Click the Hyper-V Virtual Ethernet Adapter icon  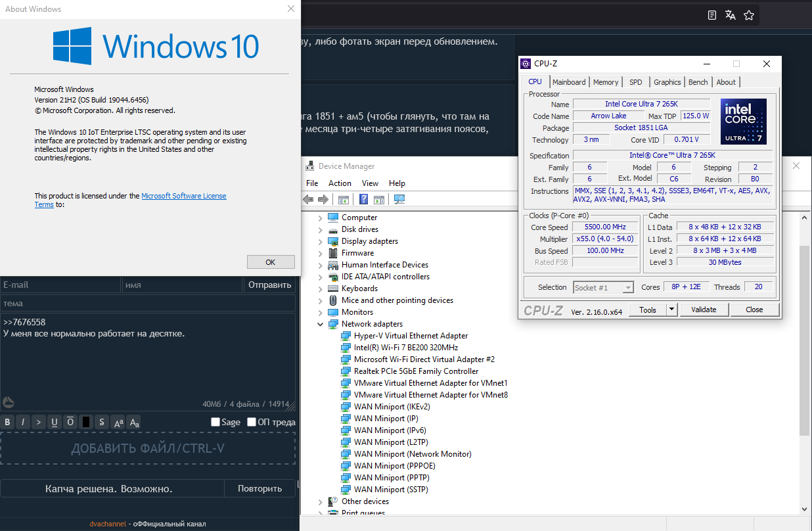(346, 336)
